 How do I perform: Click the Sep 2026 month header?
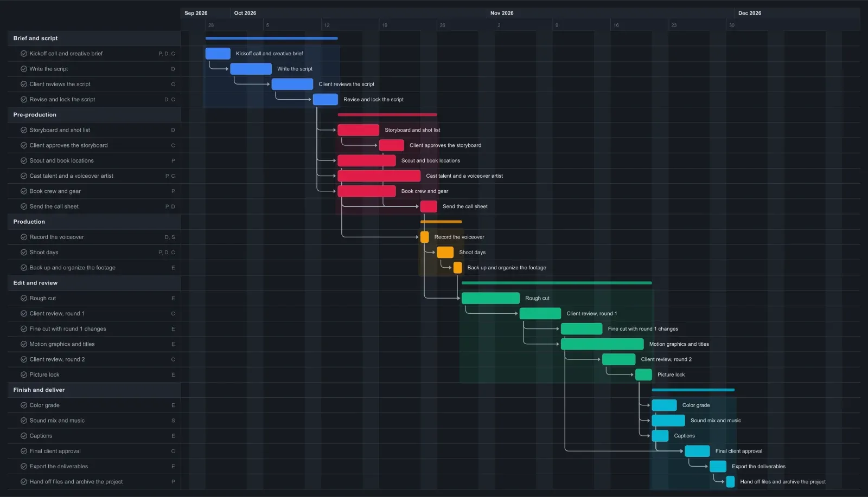pyautogui.click(x=196, y=13)
